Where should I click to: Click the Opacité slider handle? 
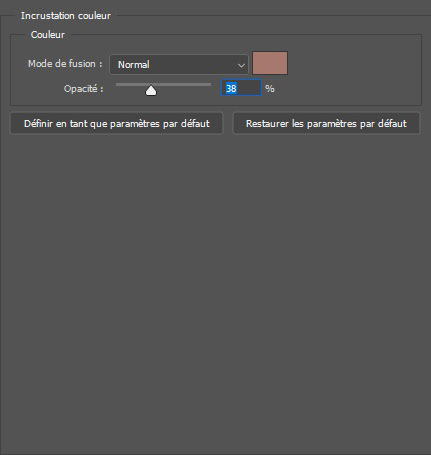[151, 90]
